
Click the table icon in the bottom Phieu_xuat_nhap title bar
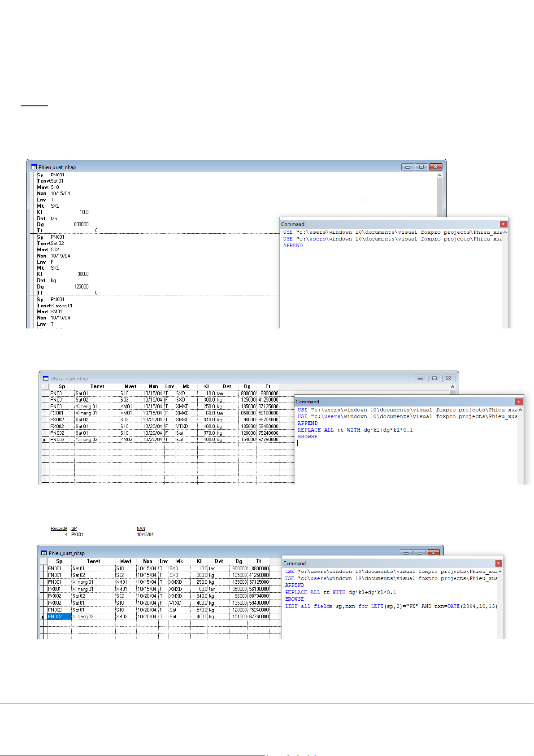44,553
